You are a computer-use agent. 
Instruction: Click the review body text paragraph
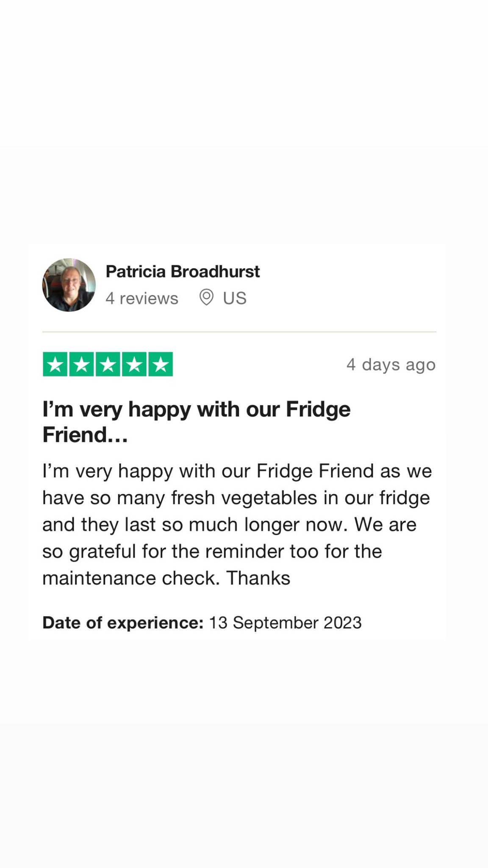click(x=237, y=524)
